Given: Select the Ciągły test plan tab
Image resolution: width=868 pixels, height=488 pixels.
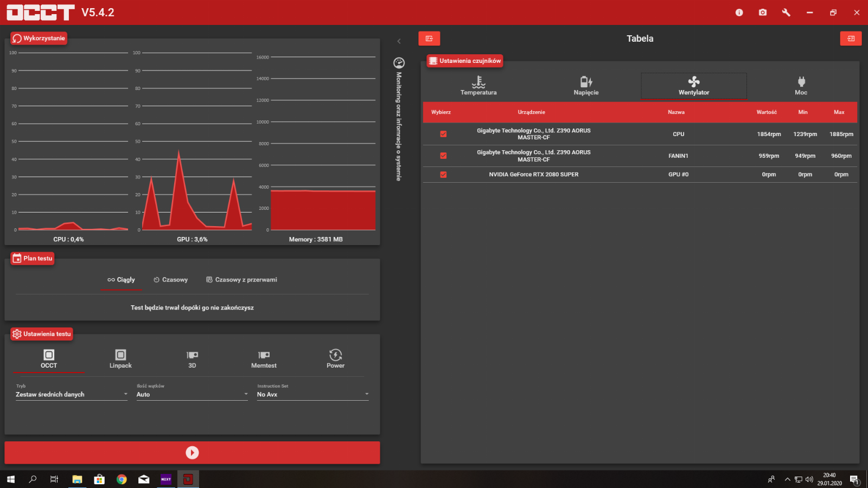Looking at the screenshot, I should [x=121, y=280].
